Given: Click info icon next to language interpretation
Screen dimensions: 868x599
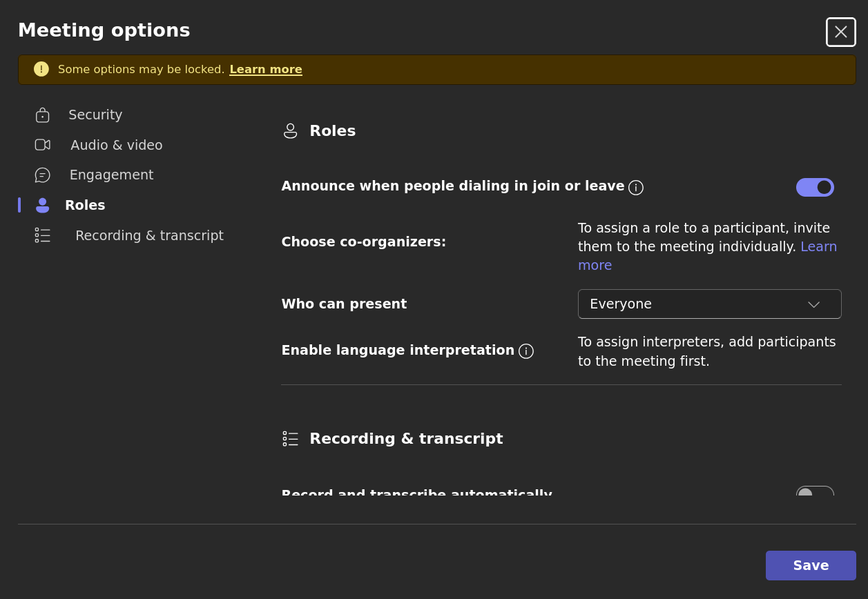Looking at the screenshot, I should tap(526, 351).
